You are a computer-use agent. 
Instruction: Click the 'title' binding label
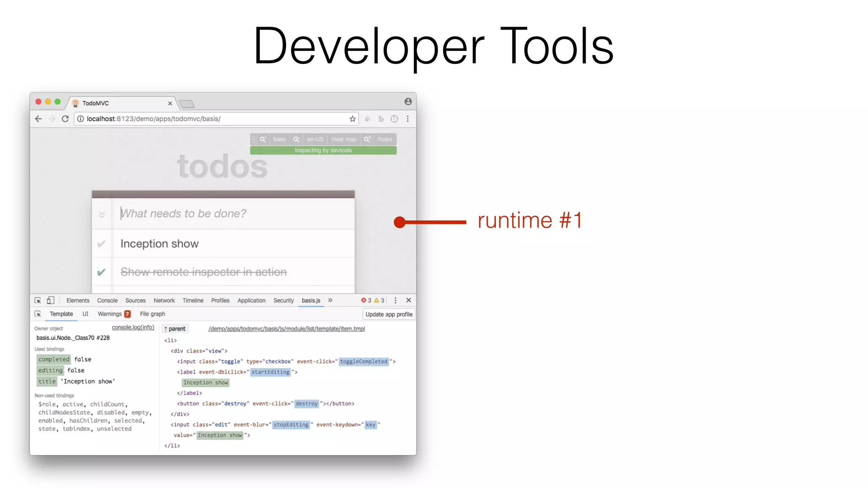(47, 381)
